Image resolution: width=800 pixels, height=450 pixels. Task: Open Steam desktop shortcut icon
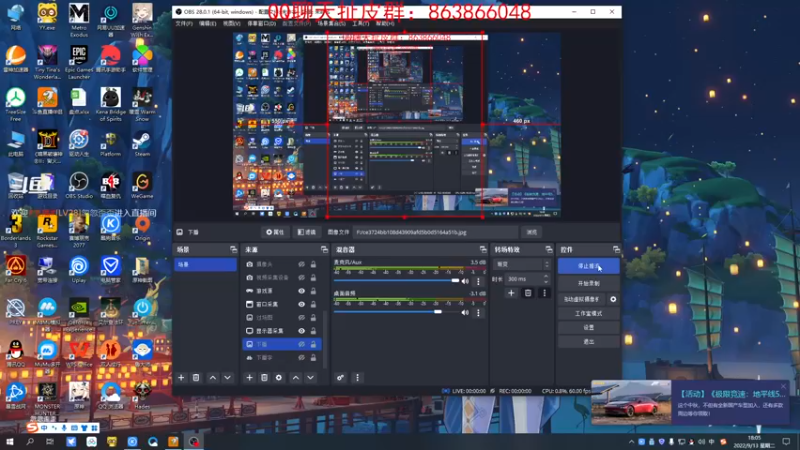coord(141,143)
